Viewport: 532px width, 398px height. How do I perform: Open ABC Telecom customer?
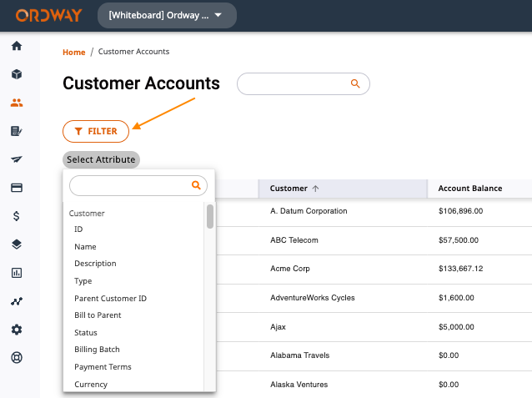294,240
